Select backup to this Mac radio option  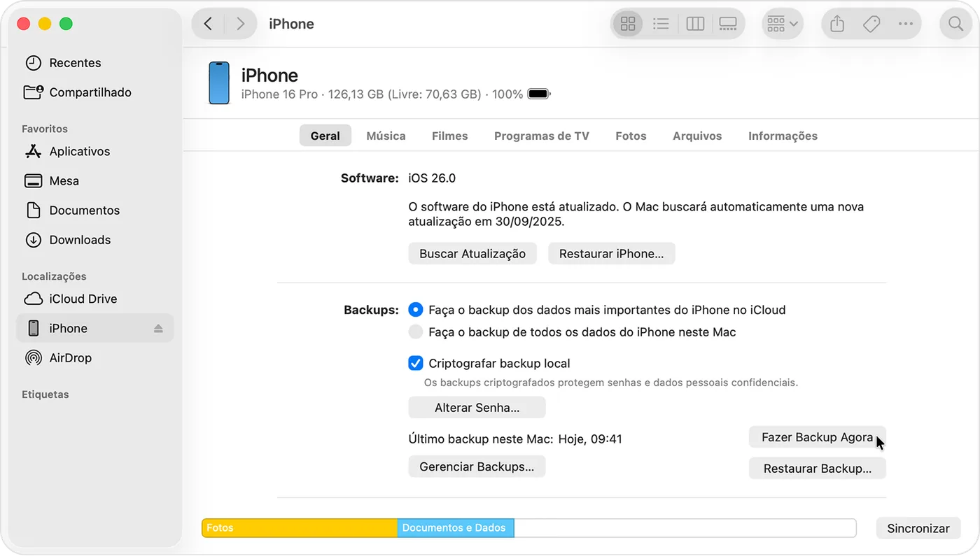(x=416, y=332)
